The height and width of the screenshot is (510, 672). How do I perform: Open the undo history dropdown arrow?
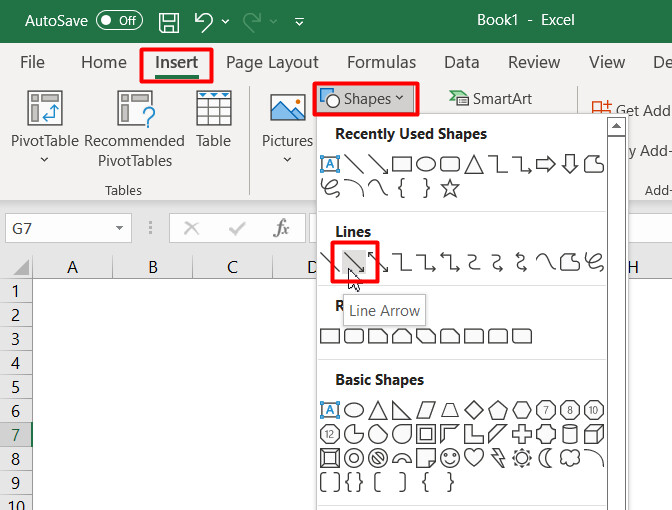(225, 21)
